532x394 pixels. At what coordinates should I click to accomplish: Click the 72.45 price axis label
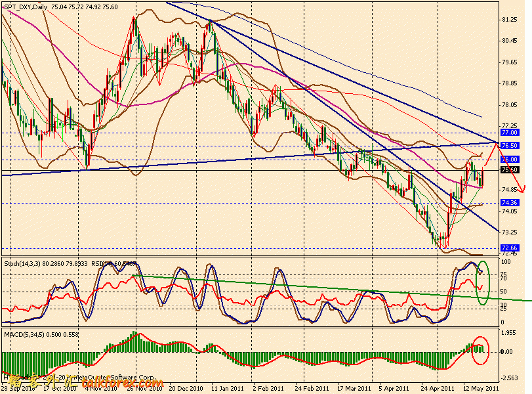(509, 253)
